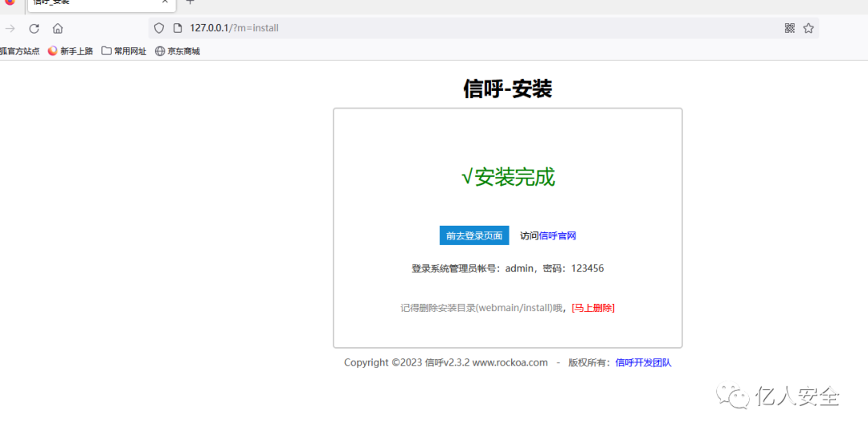Select the 信呼_安装 tab title
868x434 pixels.
point(51,2)
